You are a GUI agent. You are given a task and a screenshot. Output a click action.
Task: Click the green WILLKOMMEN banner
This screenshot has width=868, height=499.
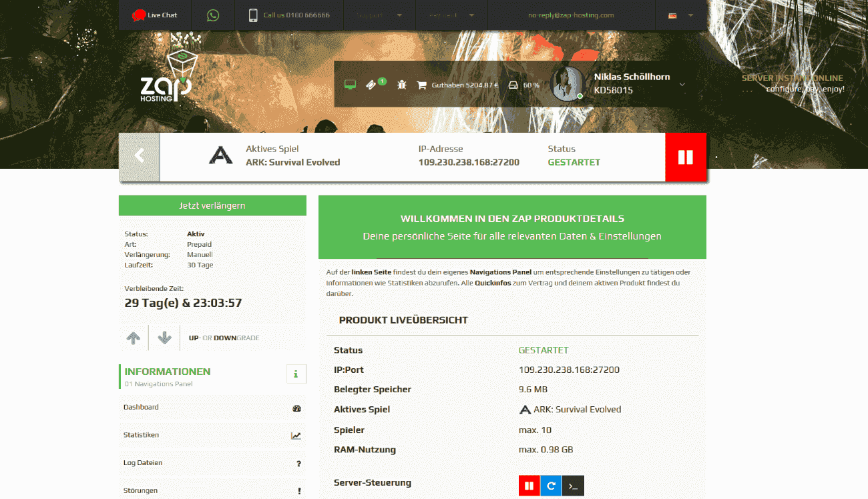click(512, 227)
